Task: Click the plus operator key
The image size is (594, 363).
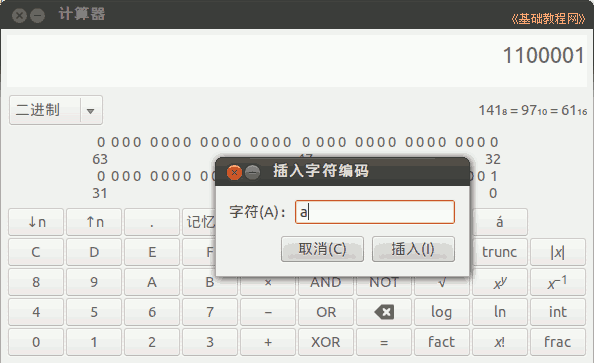Action: tap(268, 342)
